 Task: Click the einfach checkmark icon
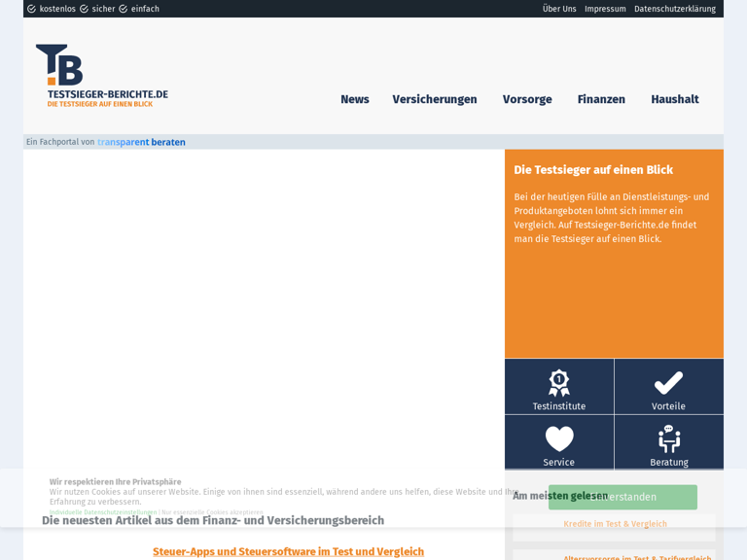(124, 9)
